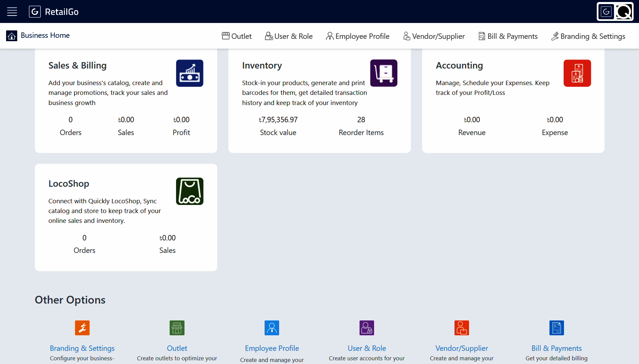Screen dimensions: 639x364
Task: Click the Accounting card title
Action: tap(459, 66)
